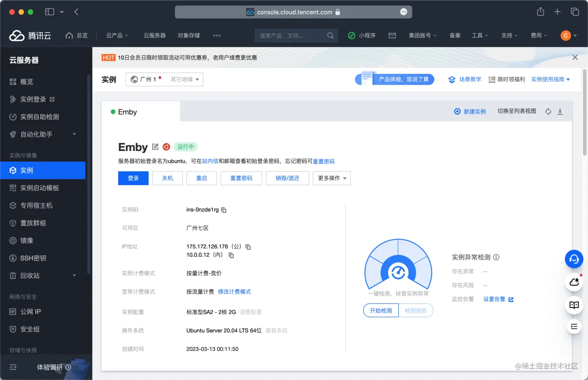This screenshot has height=380, width=588.
Task: Open the mail inbox icon
Action: click(x=392, y=36)
